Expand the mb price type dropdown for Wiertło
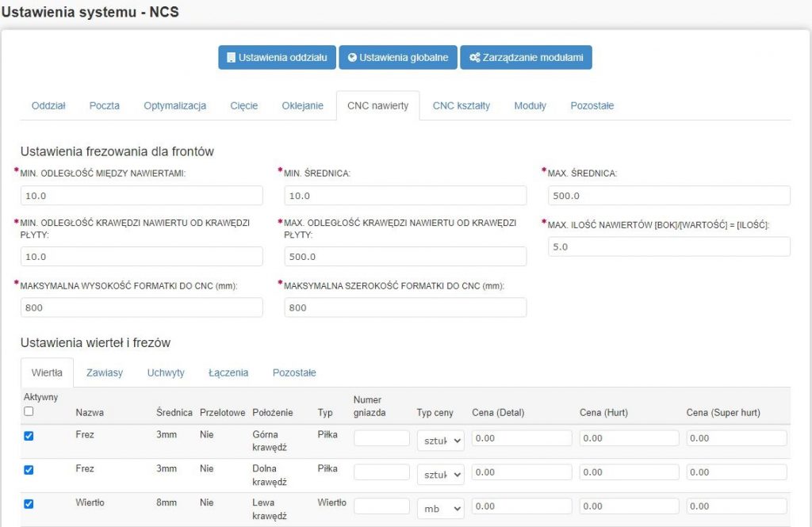The image size is (812, 527). coord(440,507)
